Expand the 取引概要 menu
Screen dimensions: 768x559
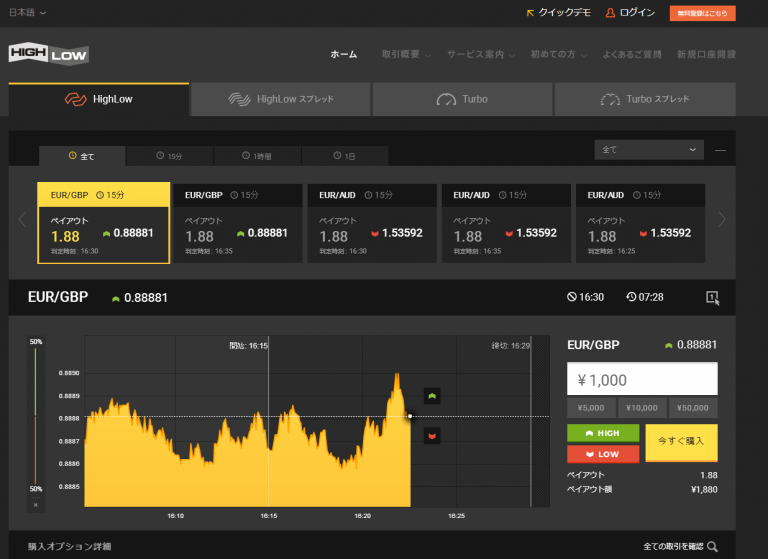[406, 54]
